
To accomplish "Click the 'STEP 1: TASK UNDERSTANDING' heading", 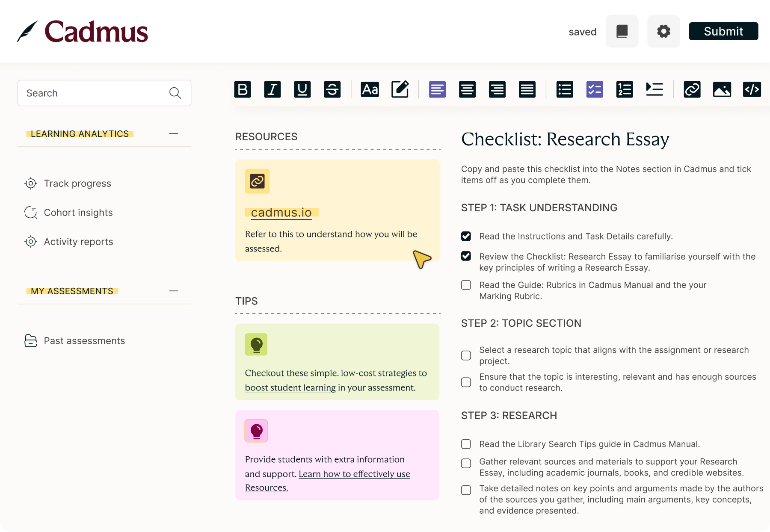I will [x=539, y=208].
